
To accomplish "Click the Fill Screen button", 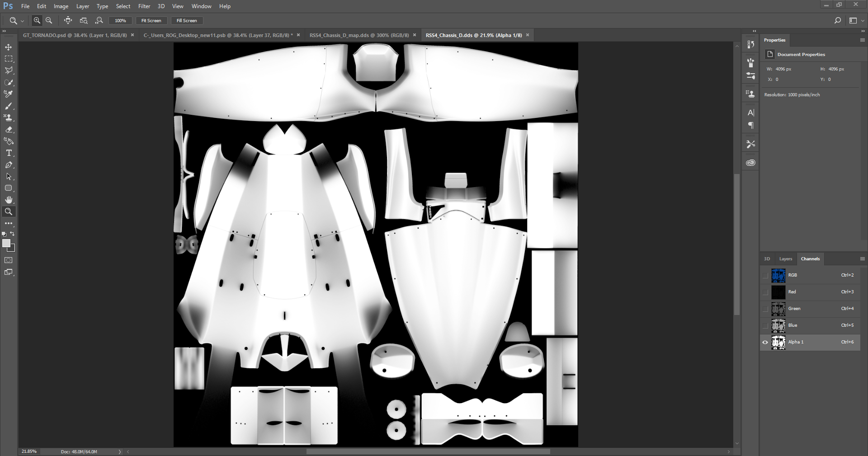I will (187, 20).
